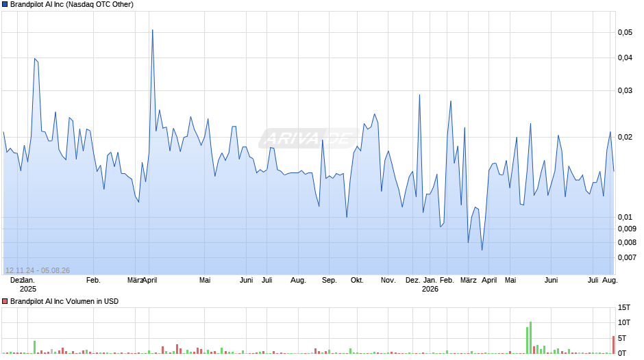Click the 2025 year label on the time axis
The height and width of the screenshot is (360, 644).
[28, 289]
